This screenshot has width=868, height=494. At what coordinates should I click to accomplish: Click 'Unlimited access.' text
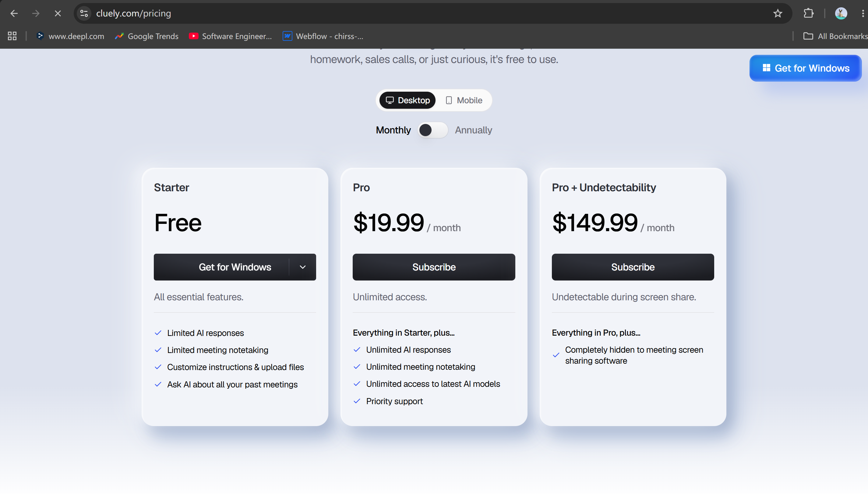click(390, 297)
